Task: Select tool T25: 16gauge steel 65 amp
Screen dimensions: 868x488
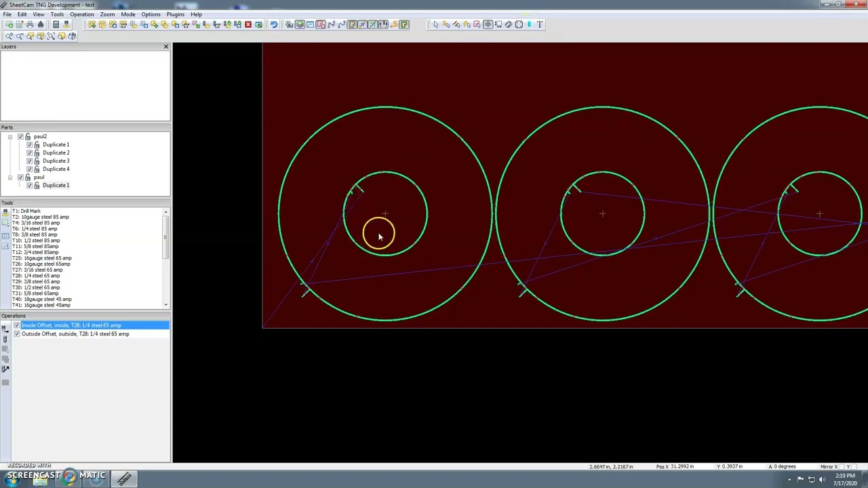Action: click(42, 258)
